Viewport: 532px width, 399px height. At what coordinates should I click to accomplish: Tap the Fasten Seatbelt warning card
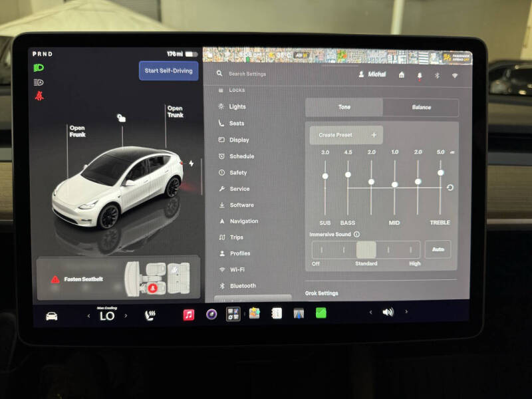tap(118, 279)
